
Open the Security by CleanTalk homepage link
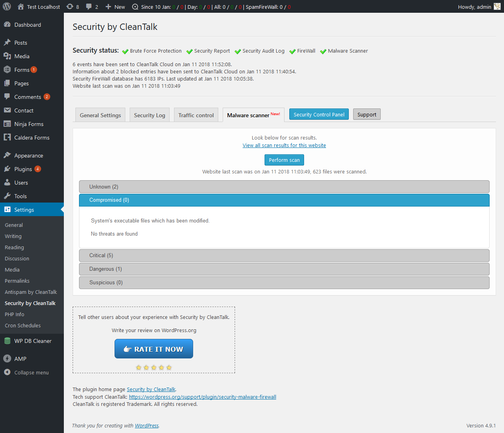151,390
